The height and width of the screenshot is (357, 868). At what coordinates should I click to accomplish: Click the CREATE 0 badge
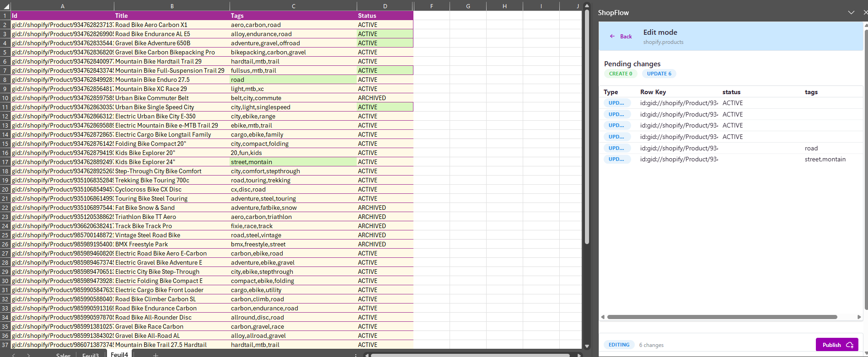click(x=620, y=74)
